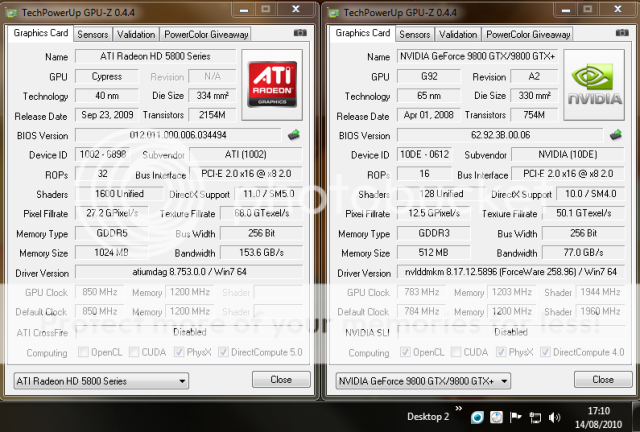This screenshot has height=432, width=640.
Task: Click Memory Size value 1024 MB
Action: click(x=112, y=253)
